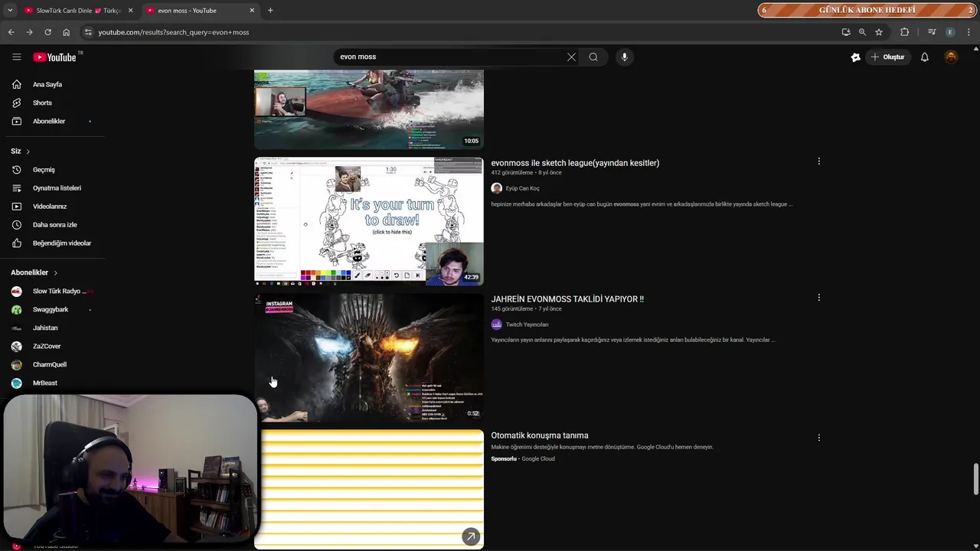980x551 pixels.
Task: Open the Otomatik konuşma tanıma ad title
Action: coord(540,435)
